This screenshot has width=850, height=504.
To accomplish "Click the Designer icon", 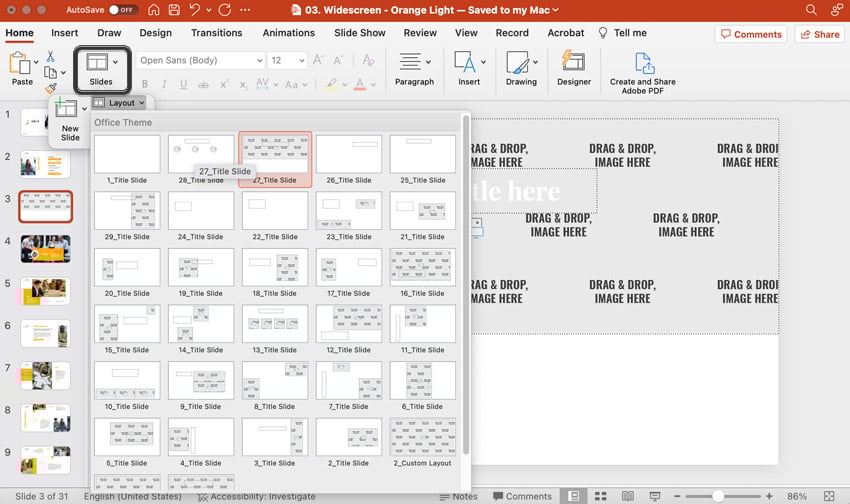I will (x=573, y=63).
